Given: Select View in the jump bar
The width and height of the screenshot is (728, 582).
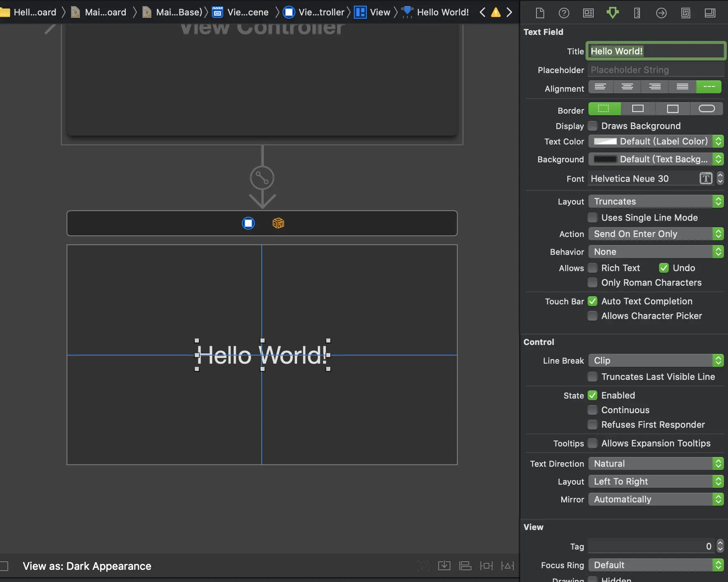Looking at the screenshot, I should [372, 12].
